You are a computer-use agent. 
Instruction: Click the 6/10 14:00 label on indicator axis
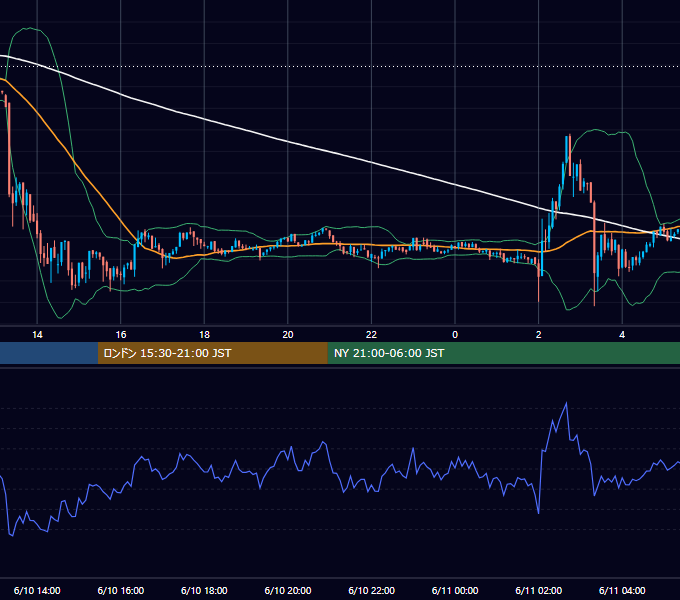click(37, 590)
